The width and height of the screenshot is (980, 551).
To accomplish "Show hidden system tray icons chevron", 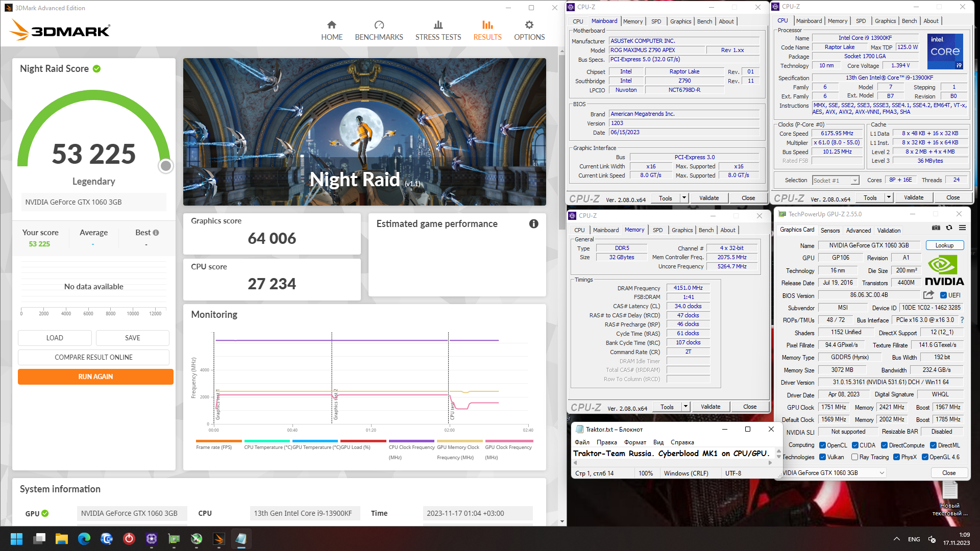I will (897, 539).
